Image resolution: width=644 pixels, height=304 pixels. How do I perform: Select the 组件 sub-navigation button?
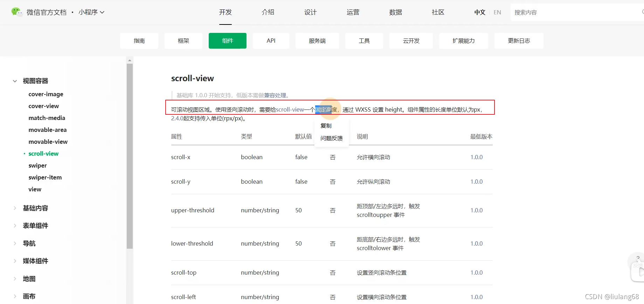(x=228, y=41)
